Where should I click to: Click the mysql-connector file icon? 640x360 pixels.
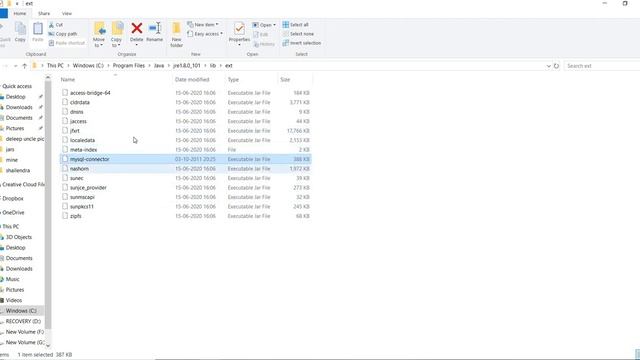[65, 159]
